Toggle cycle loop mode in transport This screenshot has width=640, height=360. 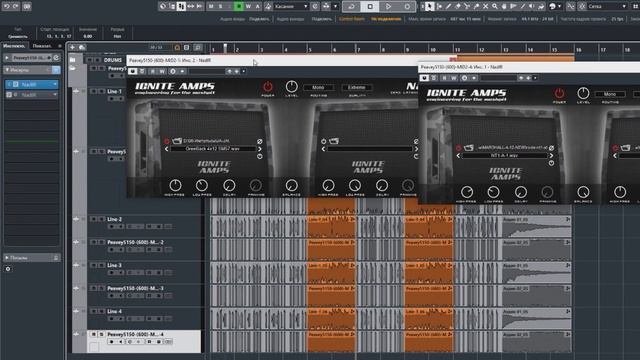[351, 6]
